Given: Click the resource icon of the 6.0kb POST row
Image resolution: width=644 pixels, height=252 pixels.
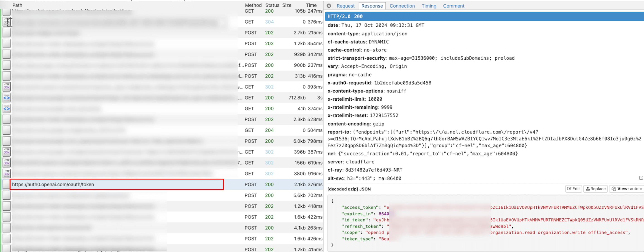Looking at the screenshot, I should tap(7, 141).
